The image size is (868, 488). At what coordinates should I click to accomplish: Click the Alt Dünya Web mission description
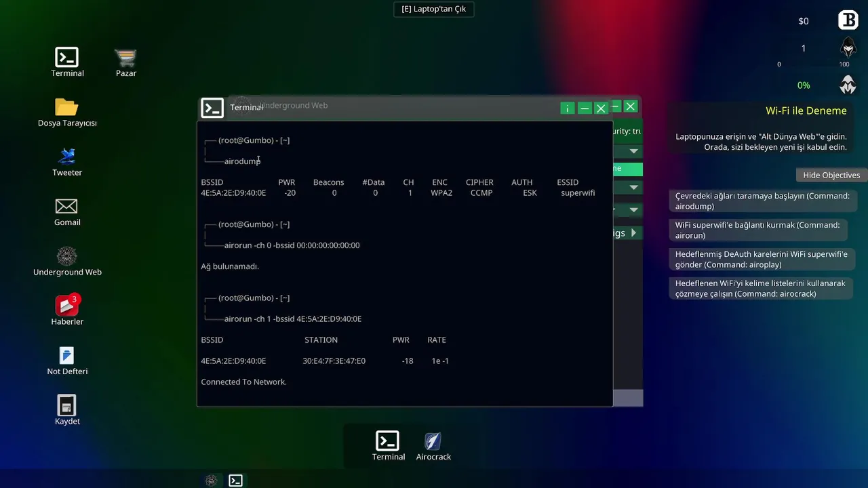761,142
